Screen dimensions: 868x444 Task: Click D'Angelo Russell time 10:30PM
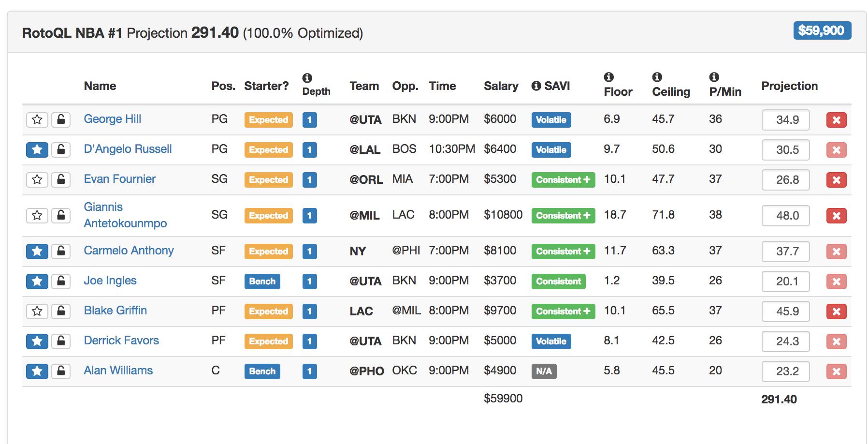(x=452, y=149)
